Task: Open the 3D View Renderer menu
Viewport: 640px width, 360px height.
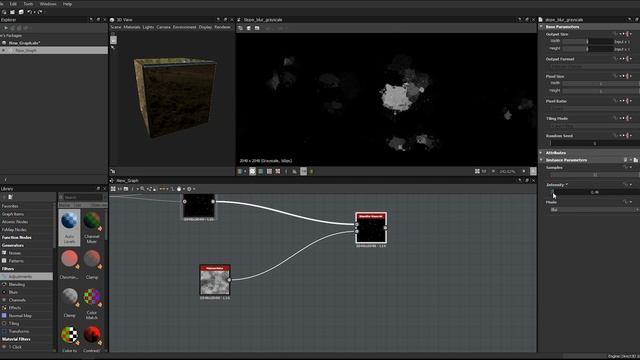Action: click(x=222, y=27)
